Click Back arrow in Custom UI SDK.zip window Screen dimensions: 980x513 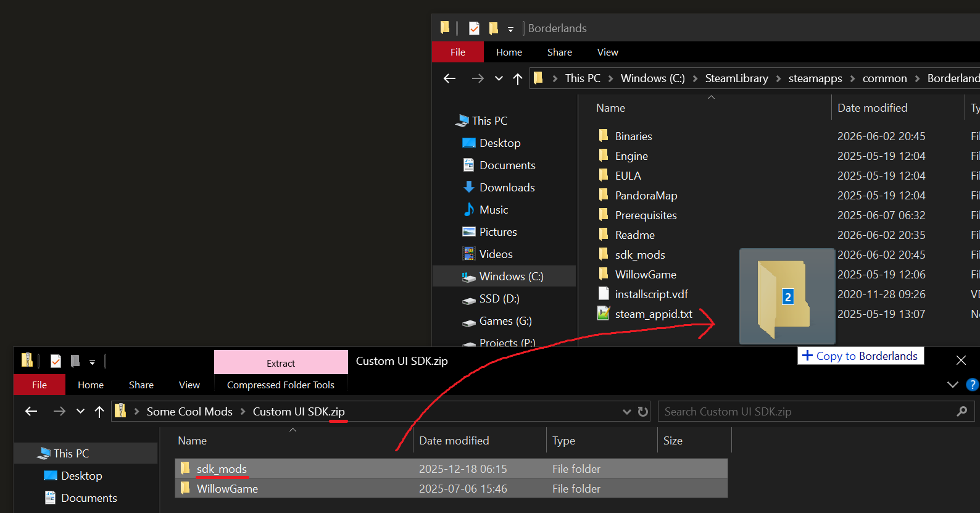coord(31,411)
